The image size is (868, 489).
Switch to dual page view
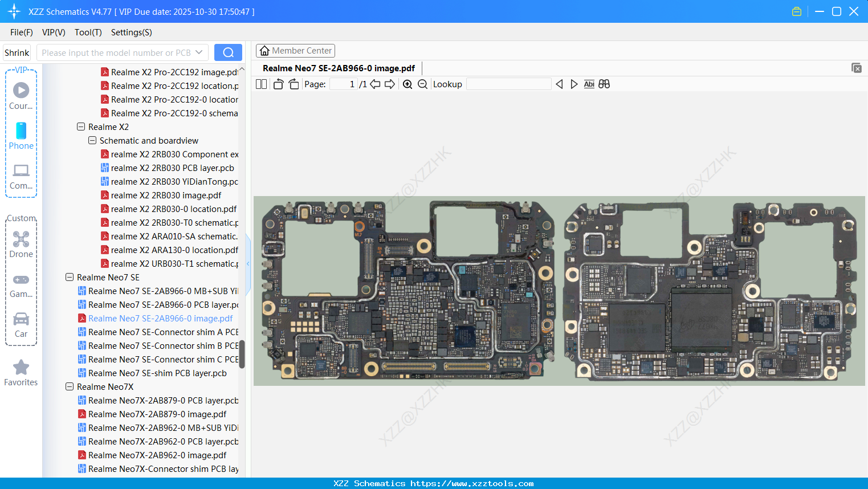pos(260,84)
